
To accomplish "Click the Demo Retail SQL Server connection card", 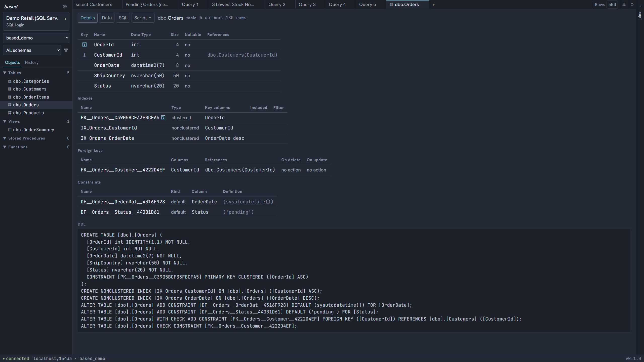I will (36, 21).
